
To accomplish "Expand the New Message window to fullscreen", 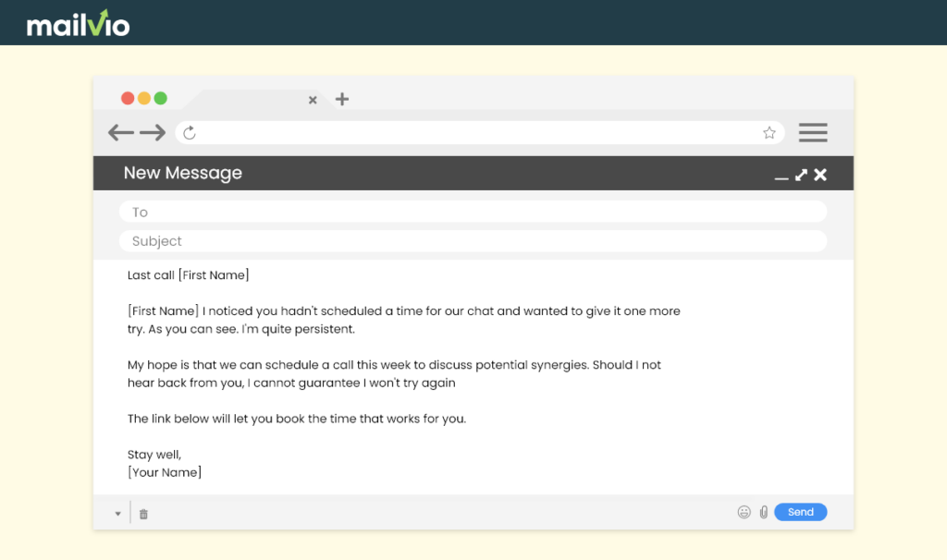I will (801, 175).
